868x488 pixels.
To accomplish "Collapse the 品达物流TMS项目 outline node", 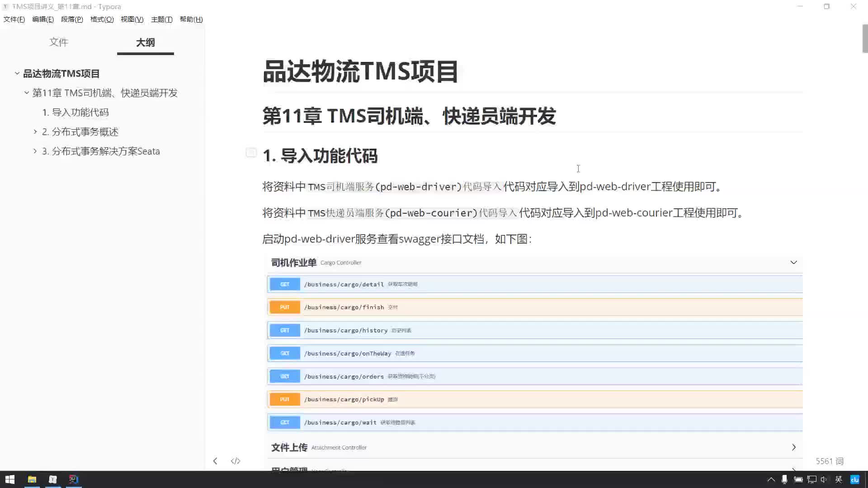I will click(17, 73).
